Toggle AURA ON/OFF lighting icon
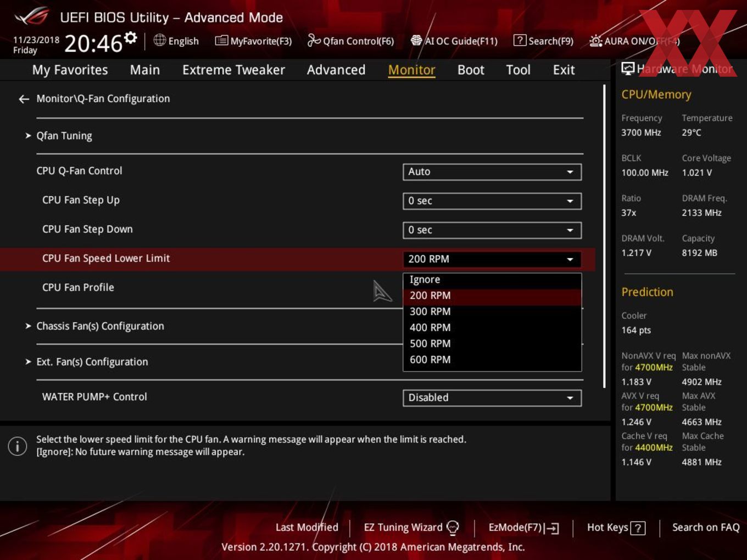 595,41
